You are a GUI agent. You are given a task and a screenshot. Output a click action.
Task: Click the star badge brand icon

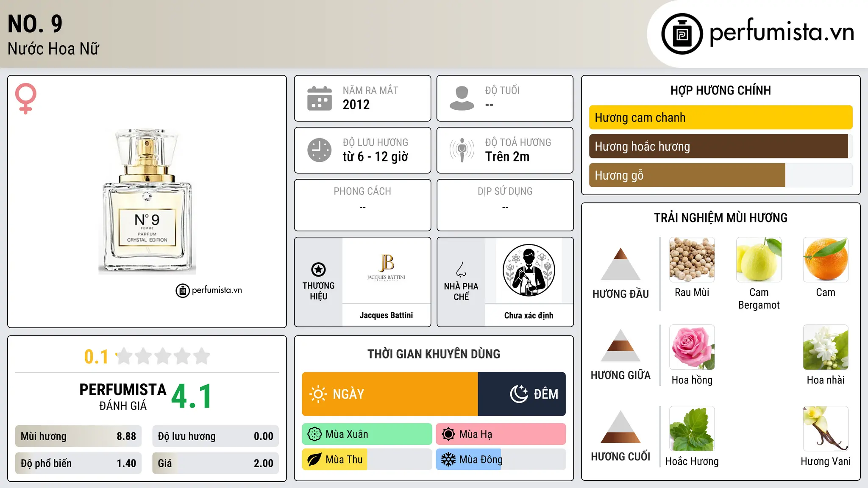pos(318,269)
